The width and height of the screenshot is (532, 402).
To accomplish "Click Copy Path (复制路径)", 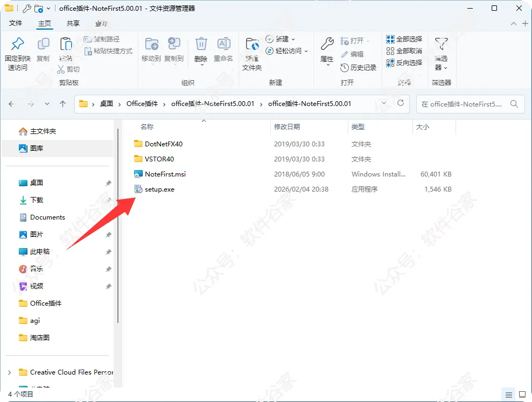I will 102,39.
